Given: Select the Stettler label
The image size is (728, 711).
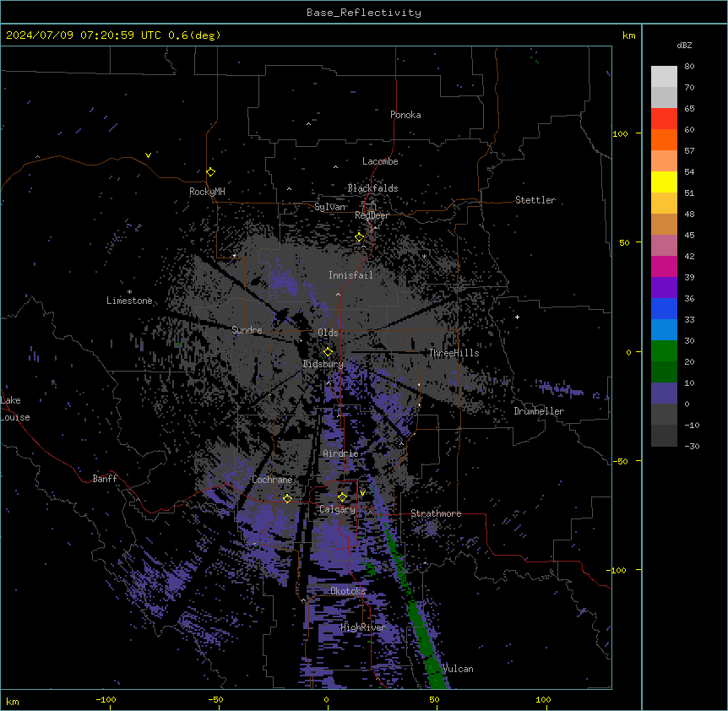Looking at the screenshot, I should click(x=535, y=200).
